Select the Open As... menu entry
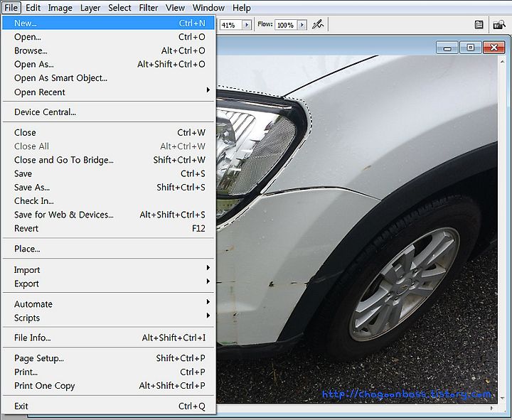 [108, 64]
